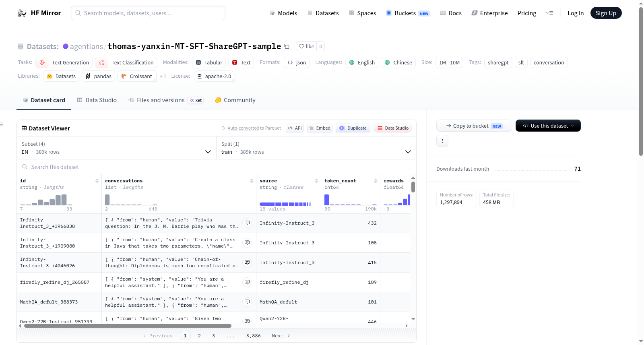Open the Pricing page
The image size is (644, 345).
tap(527, 13)
